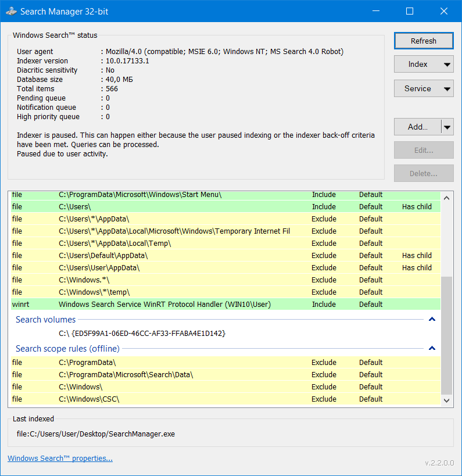Select the C:\Users\Default\AppData\ rule
The height and width of the screenshot is (476, 462).
(x=225, y=256)
